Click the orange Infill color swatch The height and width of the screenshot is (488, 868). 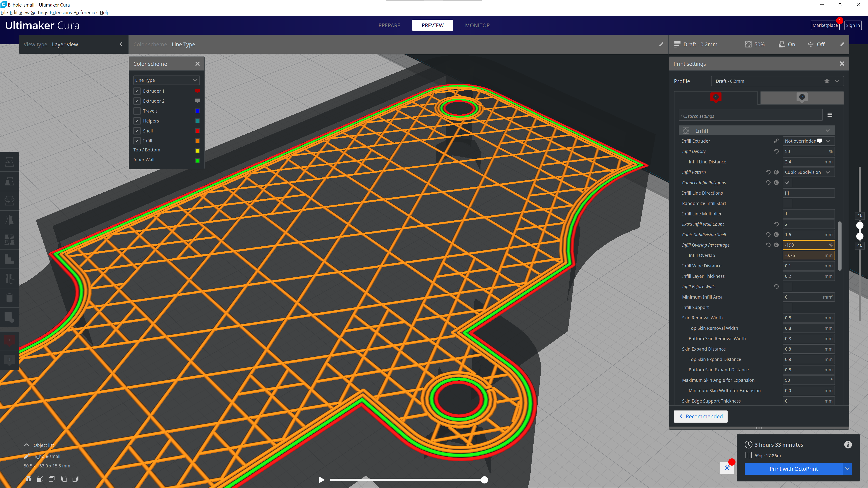[197, 141]
